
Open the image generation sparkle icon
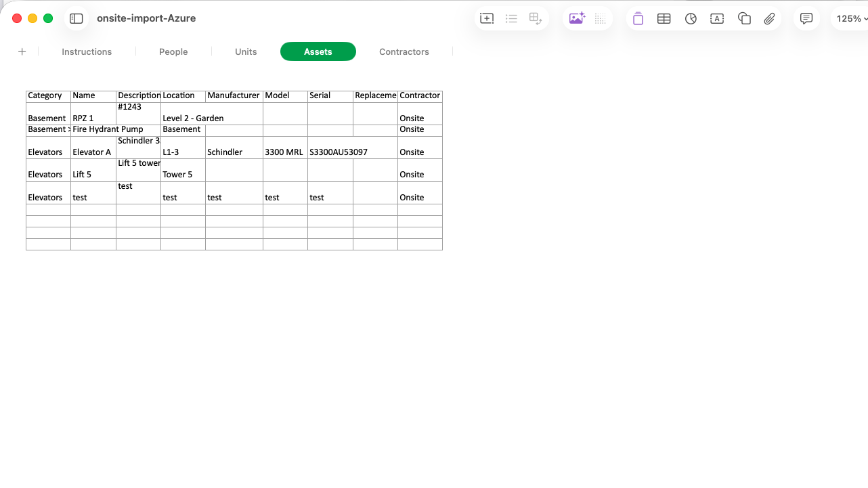point(577,19)
